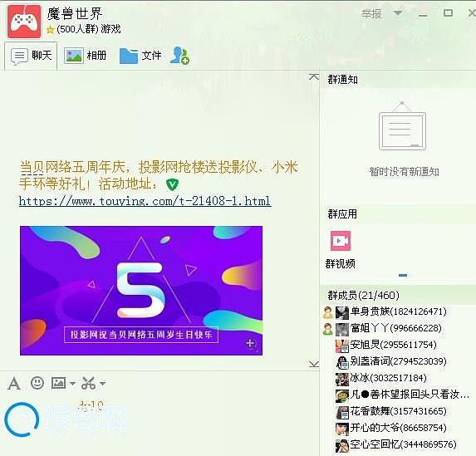Select member 单身贵族(1824126471)

(398, 311)
